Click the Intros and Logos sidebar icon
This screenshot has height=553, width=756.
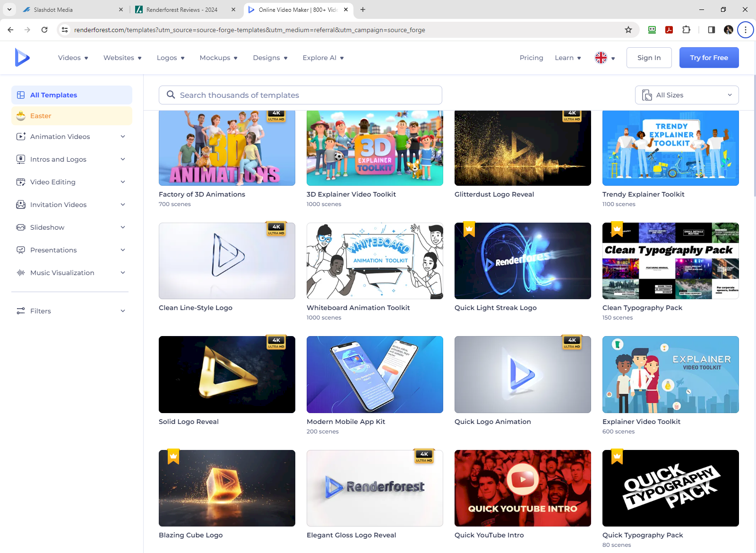point(21,159)
